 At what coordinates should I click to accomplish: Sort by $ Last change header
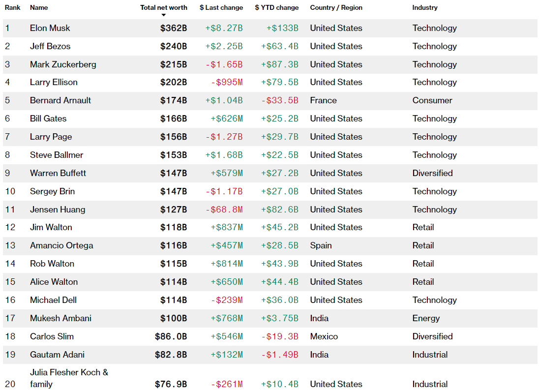[x=221, y=8]
